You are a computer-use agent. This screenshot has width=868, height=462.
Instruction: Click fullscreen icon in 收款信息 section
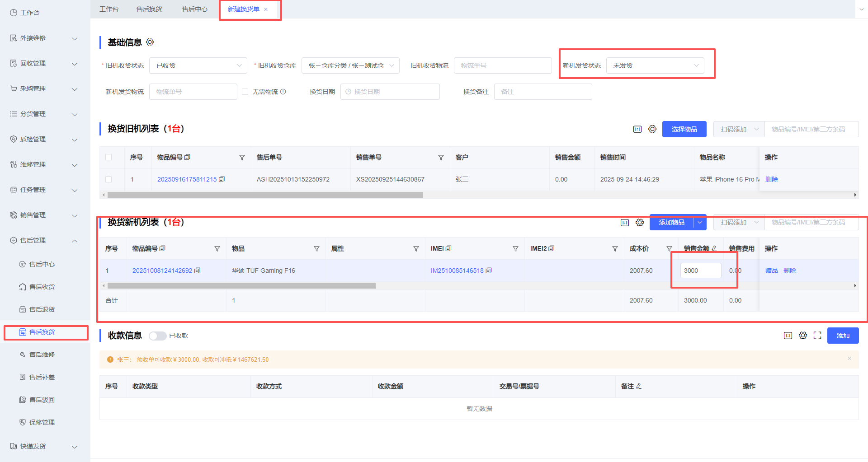coord(817,336)
